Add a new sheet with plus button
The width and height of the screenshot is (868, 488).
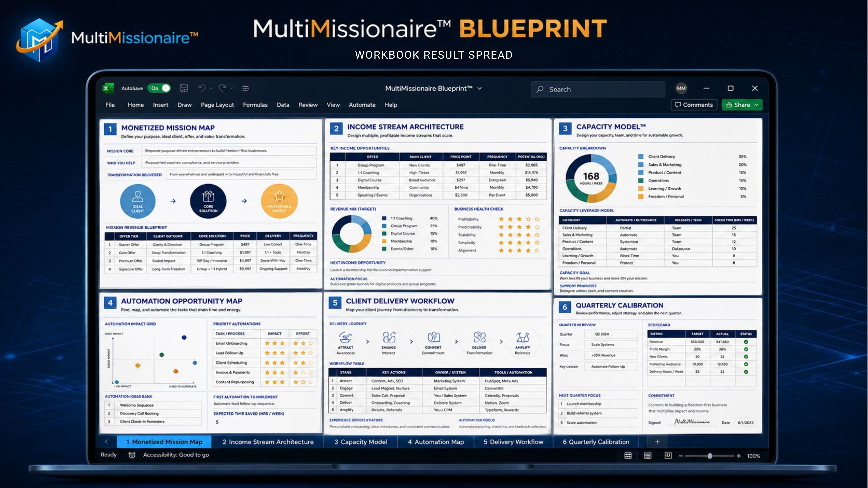[x=657, y=442]
